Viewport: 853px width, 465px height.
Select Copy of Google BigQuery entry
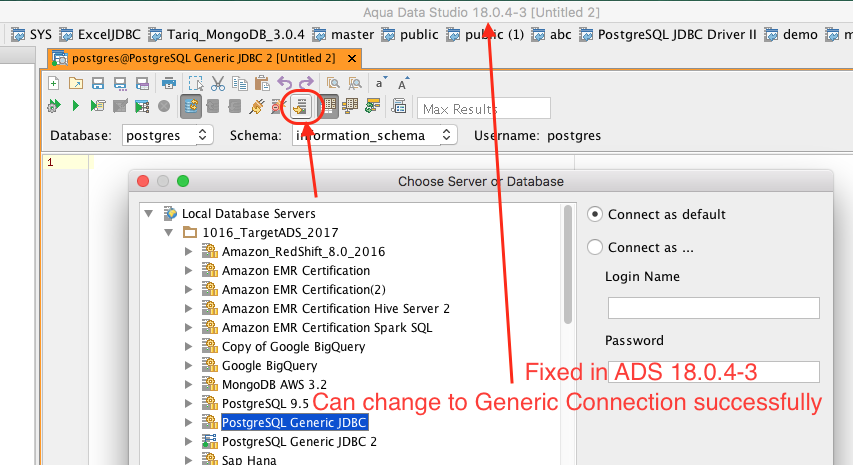(x=293, y=347)
